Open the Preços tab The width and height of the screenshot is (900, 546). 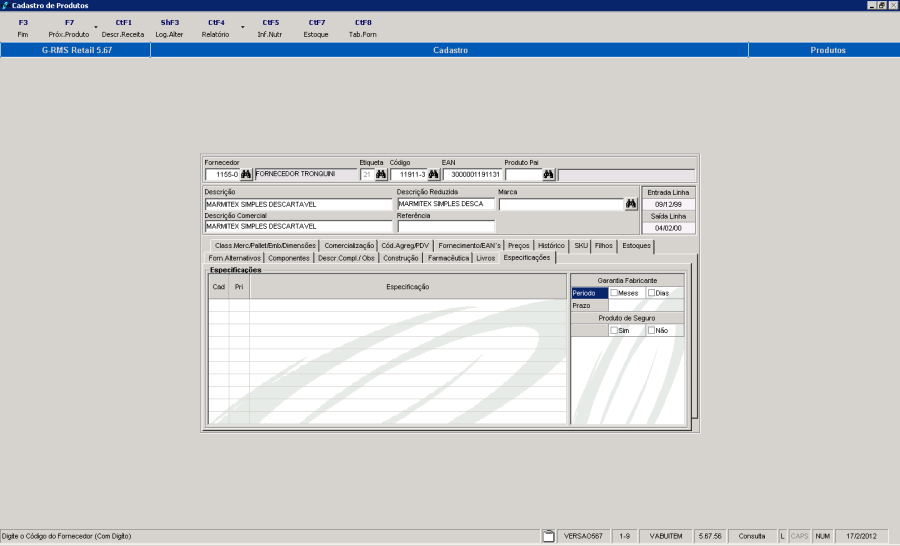tap(519, 246)
